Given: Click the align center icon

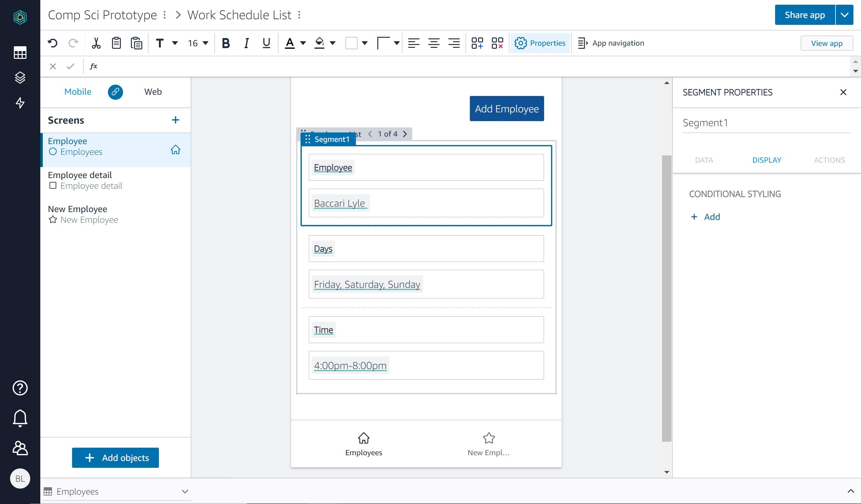Looking at the screenshot, I should coord(434,42).
